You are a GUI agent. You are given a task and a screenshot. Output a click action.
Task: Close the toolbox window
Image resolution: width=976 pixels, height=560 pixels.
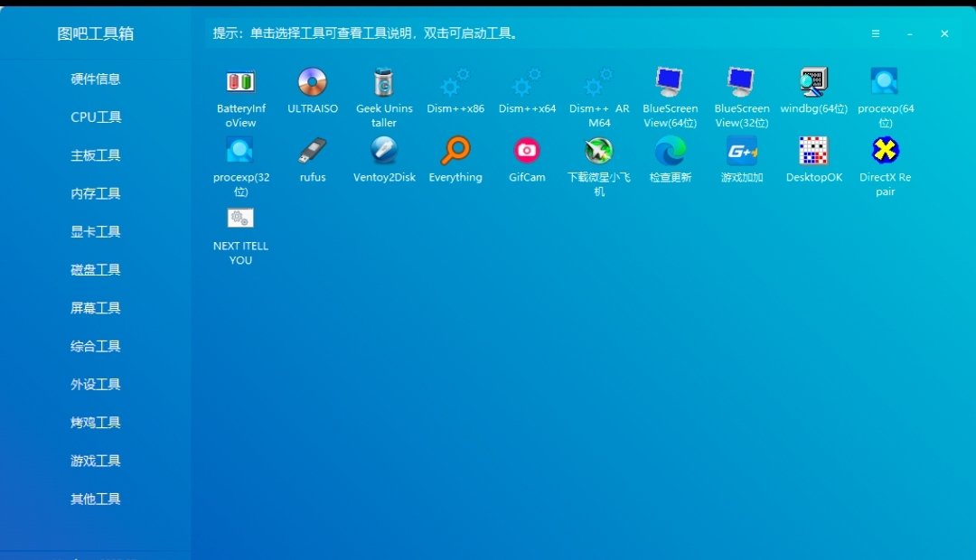point(944,33)
